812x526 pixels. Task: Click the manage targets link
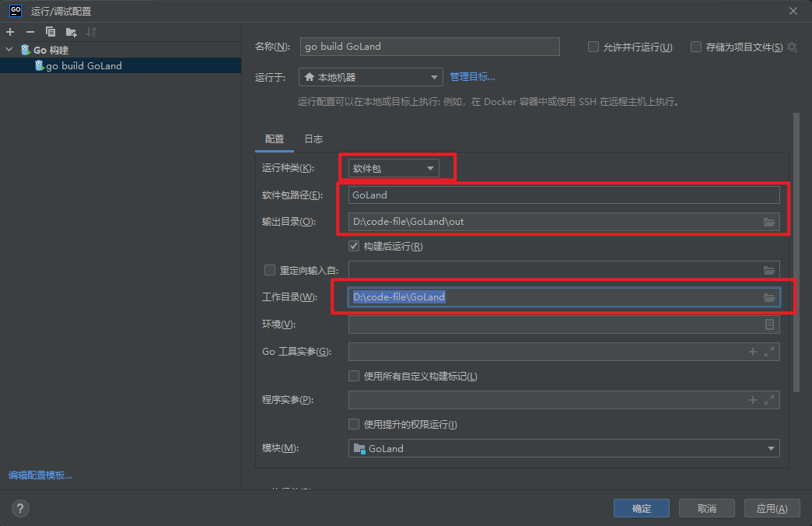pos(472,77)
